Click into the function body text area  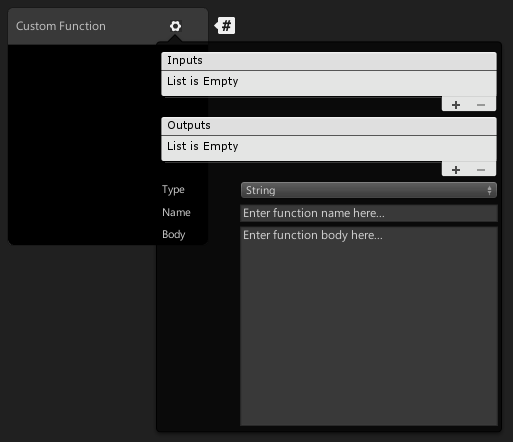(369, 326)
